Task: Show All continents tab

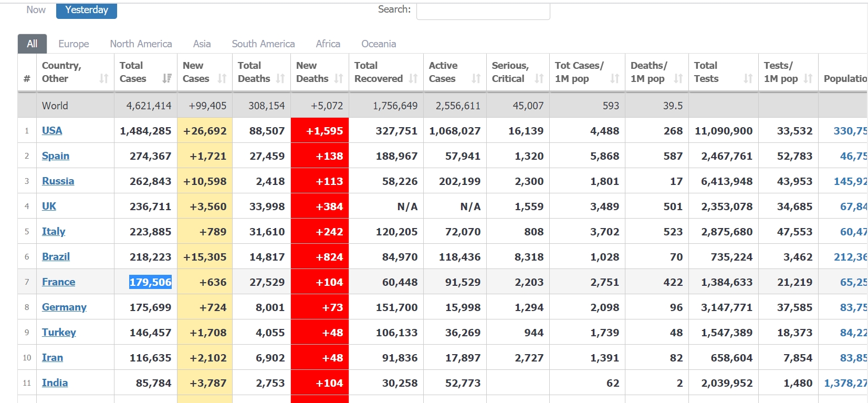Action: (32, 44)
